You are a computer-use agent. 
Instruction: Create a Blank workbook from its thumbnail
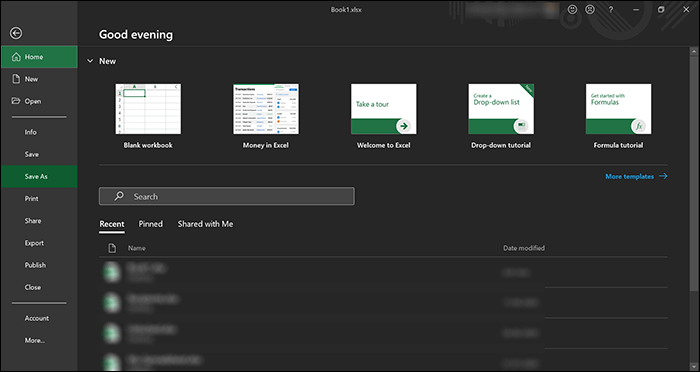(x=148, y=109)
